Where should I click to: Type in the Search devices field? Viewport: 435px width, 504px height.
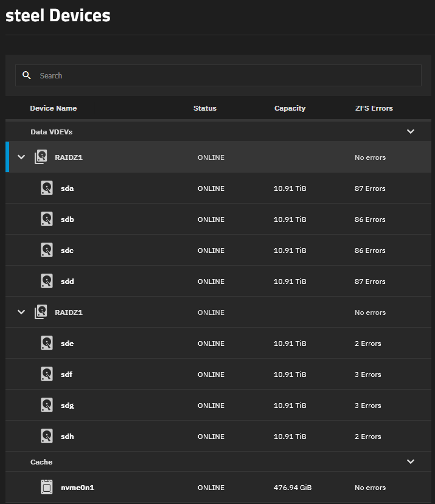click(225, 75)
